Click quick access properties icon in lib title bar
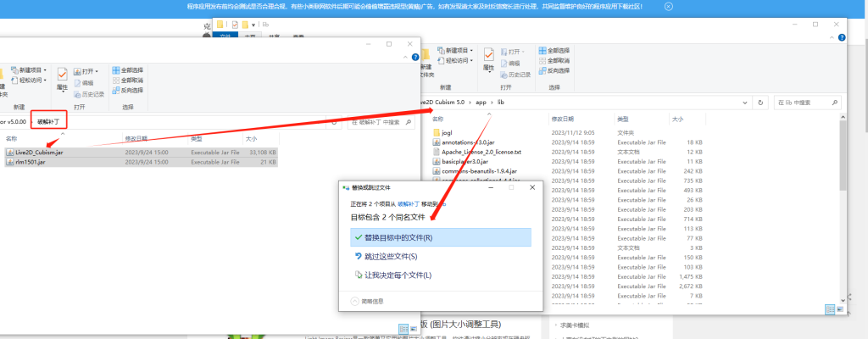The width and height of the screenshot is (868, 339). [236, 25]
